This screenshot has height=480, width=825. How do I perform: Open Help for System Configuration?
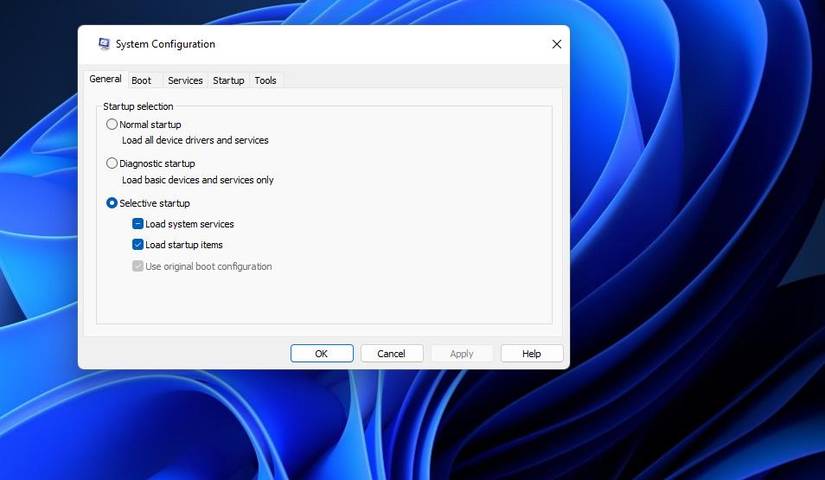[x=531, y=354]
